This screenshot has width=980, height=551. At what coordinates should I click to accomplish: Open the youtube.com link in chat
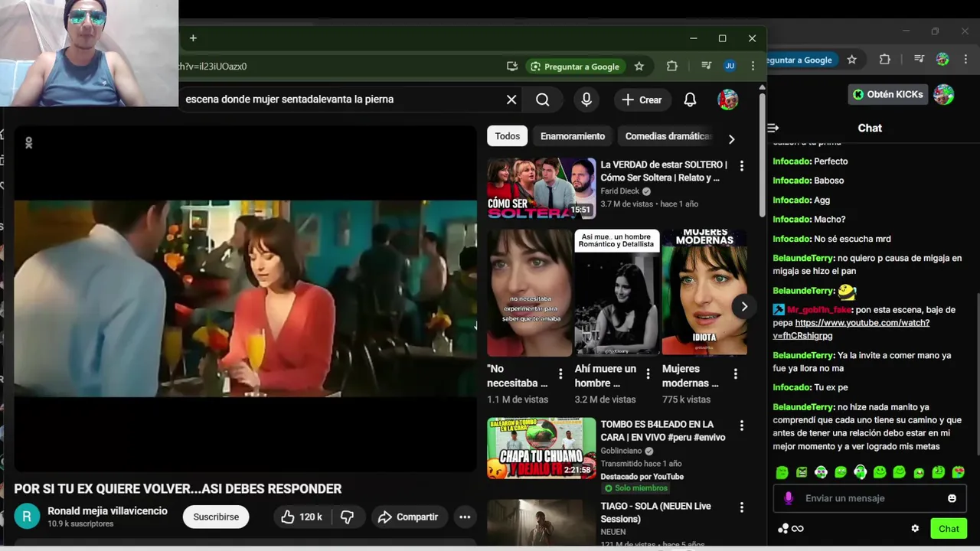point(862,329)
